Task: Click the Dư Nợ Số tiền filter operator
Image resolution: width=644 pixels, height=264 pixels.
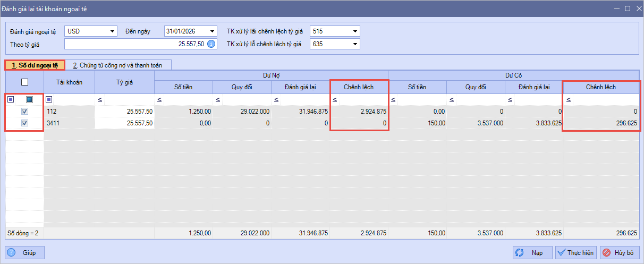Action: (x=159, y=99)
